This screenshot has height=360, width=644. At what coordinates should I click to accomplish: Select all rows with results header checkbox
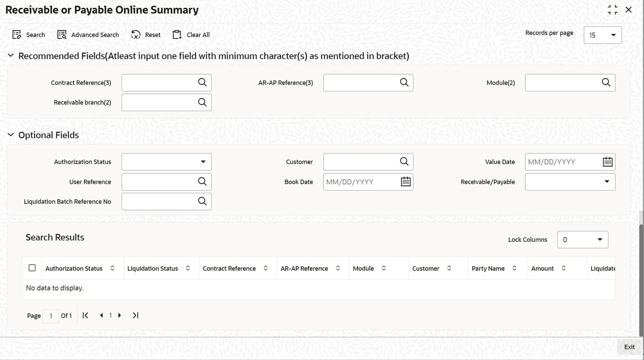pos(32,268)
